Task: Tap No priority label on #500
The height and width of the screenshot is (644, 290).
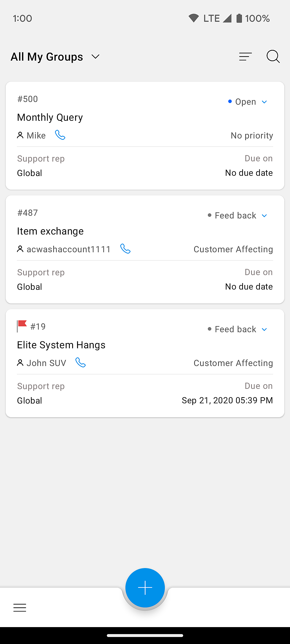Action: tap(252, 136)
